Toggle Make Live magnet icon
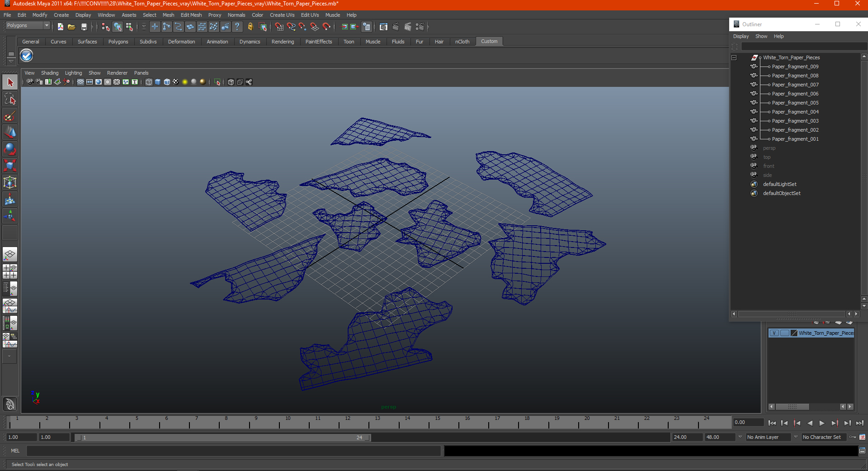This screenshot has width=868, height=471. [x=326, y=27]
